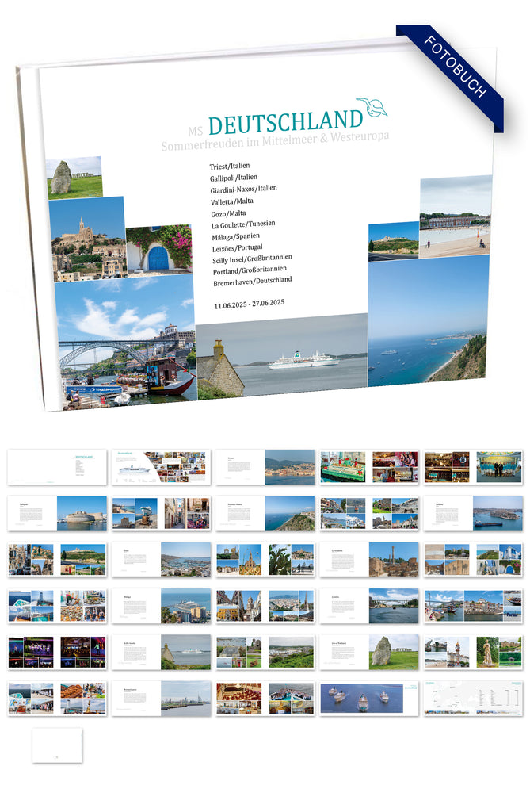Click the Triest/Italien destination line
This screenshot has width=530, height=812.
pyautogui.click(x=229, y=167)
